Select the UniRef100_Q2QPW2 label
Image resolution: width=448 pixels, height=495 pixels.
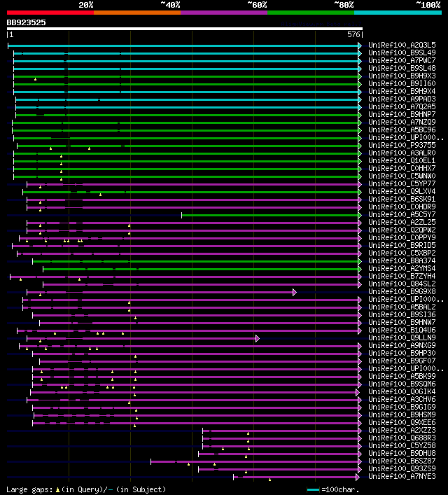[402, 230]
